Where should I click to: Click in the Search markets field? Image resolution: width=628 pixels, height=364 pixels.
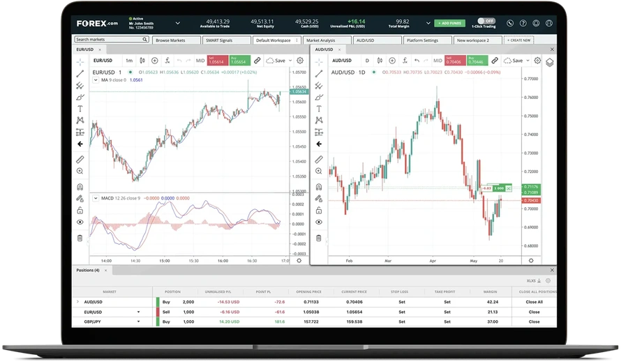[112, 39]
